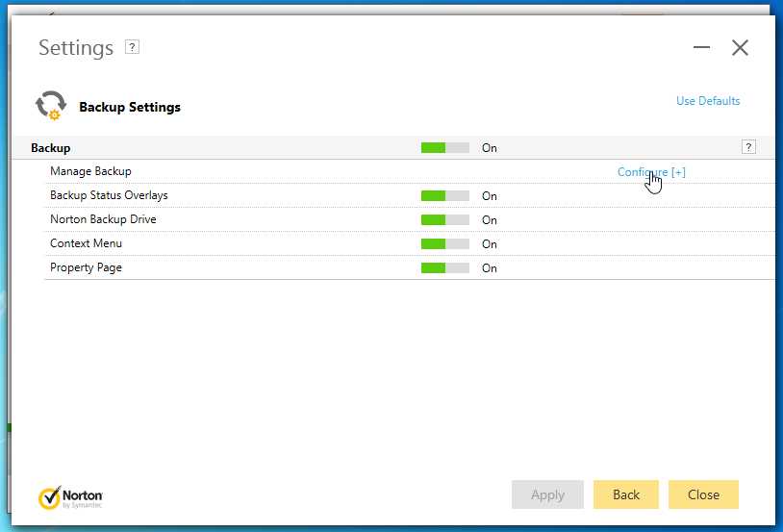Minimize the Settings window
Viewport: 783px width, 532px height.
pos(701,47)
